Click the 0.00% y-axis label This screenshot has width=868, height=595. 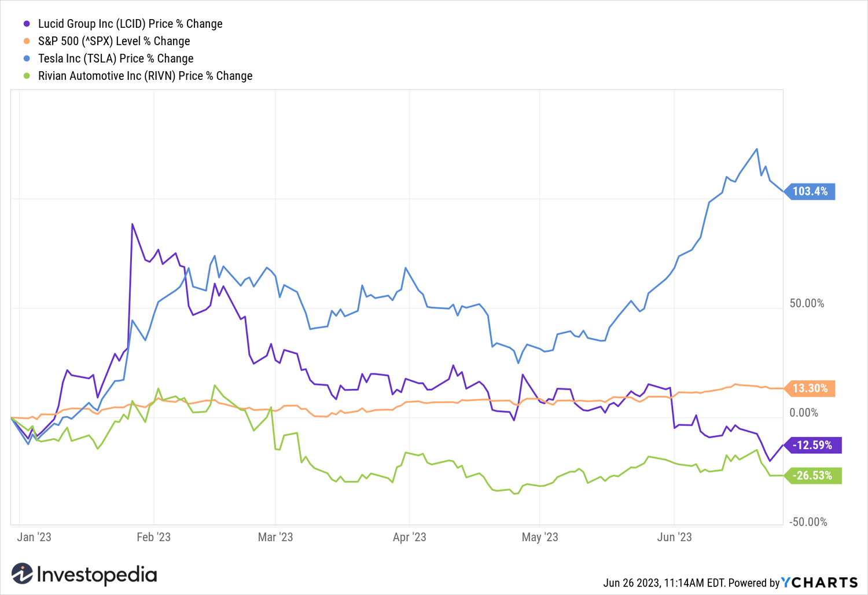point(804,413)
